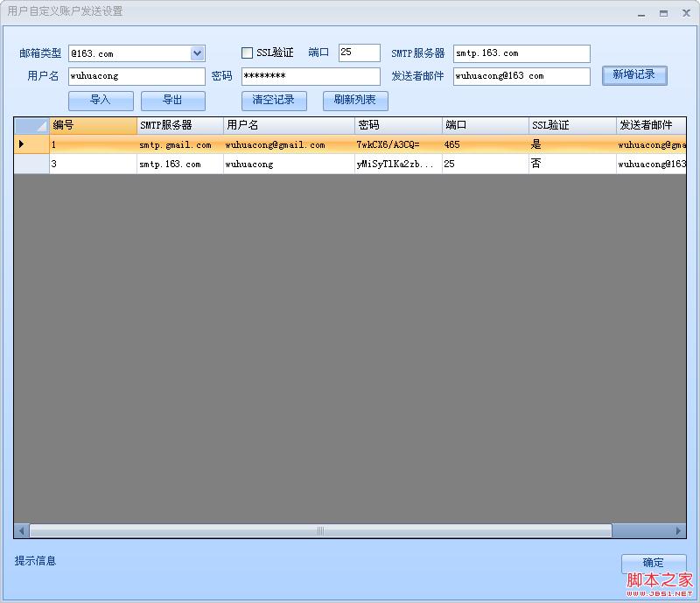Sort table by 编号 column header
The height and width of the screenshot is (603, 700).
93,126
